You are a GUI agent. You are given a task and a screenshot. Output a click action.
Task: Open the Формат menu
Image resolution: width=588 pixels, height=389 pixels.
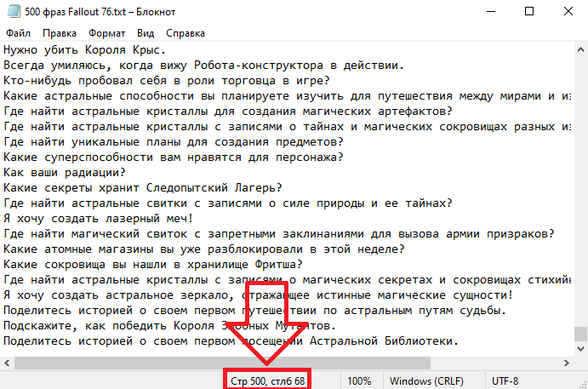(107, 33)
